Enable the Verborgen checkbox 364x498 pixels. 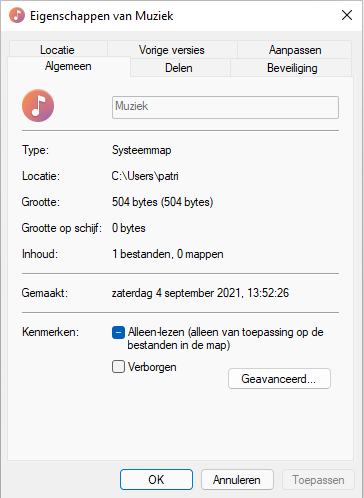coord(118,367)
